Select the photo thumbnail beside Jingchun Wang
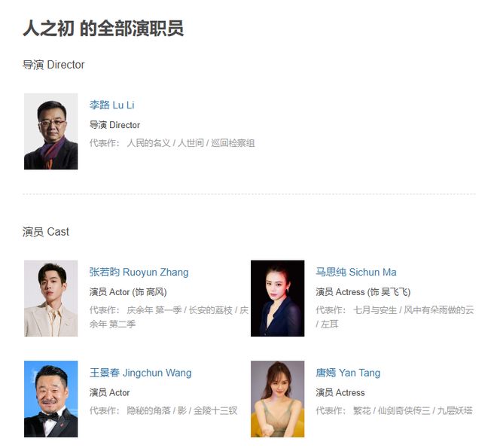The height and width of the screenshot is (448, 497). tap(50, 399)
